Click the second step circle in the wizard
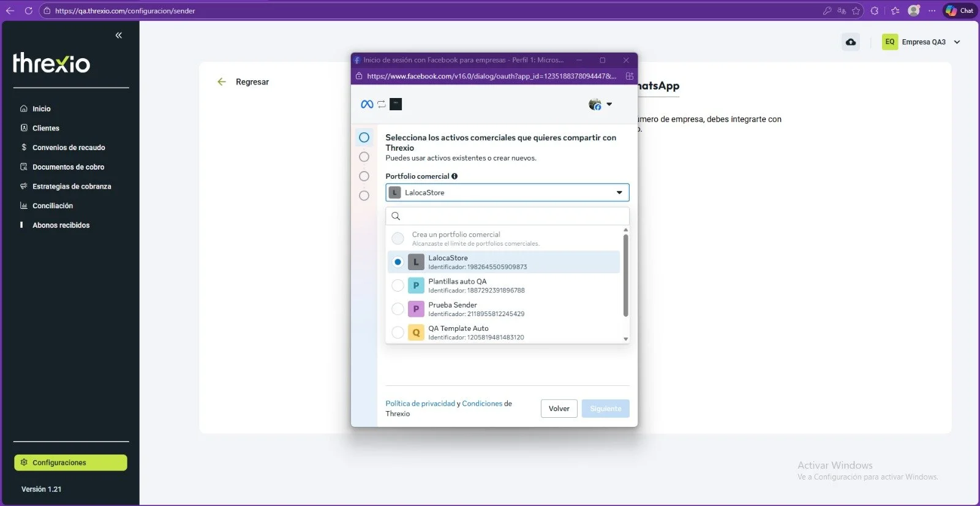The height and width of the screenshot is (506, 980). [x=364, y=157]
